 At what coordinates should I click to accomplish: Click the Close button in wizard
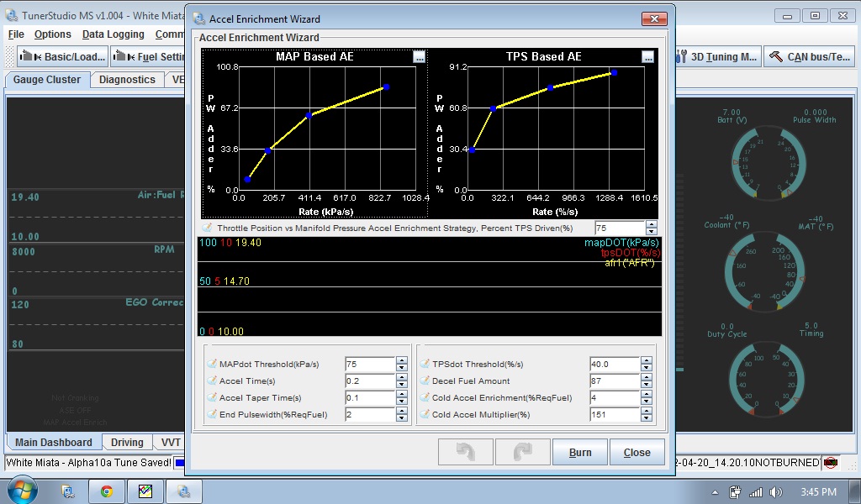pyautogui.click(x=637, y=452)
